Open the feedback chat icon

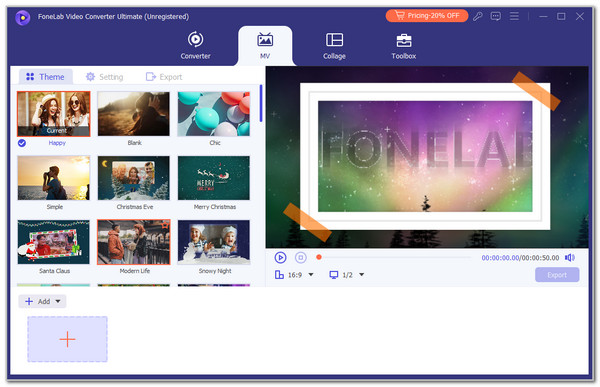point(496,16)
